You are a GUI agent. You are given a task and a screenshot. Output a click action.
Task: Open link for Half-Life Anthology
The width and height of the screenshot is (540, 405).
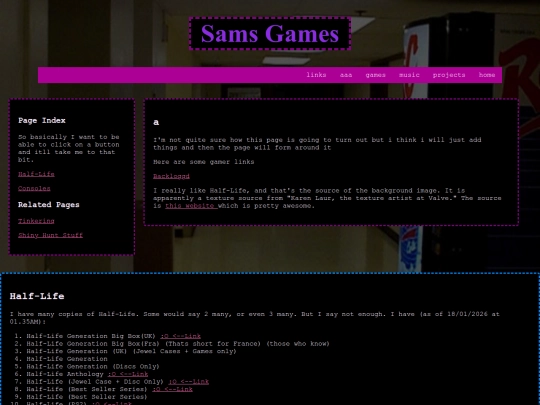pos(128,374)
